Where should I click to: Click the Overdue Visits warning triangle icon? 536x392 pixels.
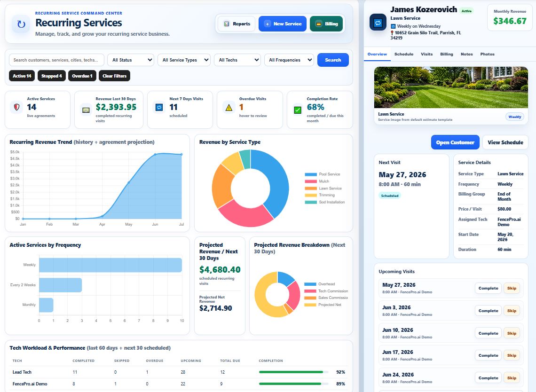[229, 108]
